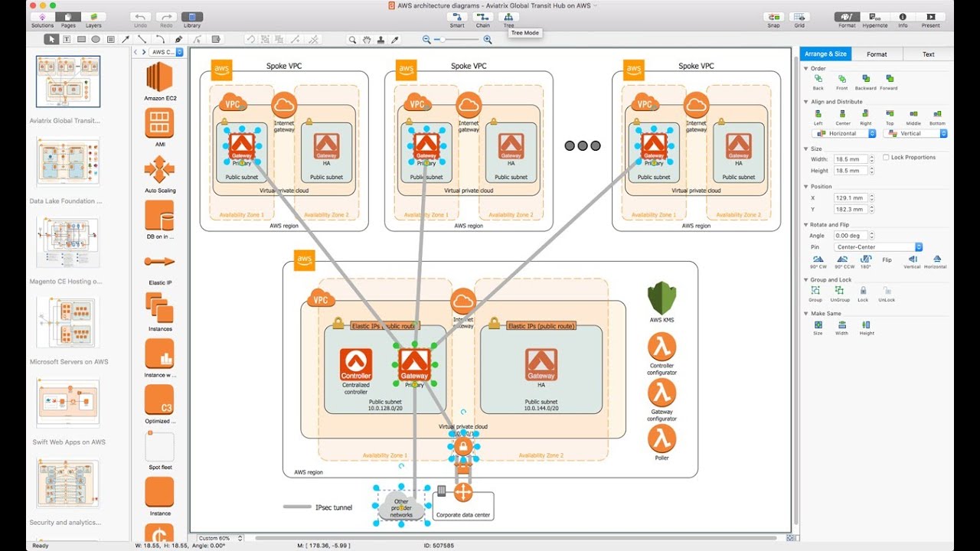
Task: Select the straight line tool
Action: pyautogui.click(x=142, y=39)
